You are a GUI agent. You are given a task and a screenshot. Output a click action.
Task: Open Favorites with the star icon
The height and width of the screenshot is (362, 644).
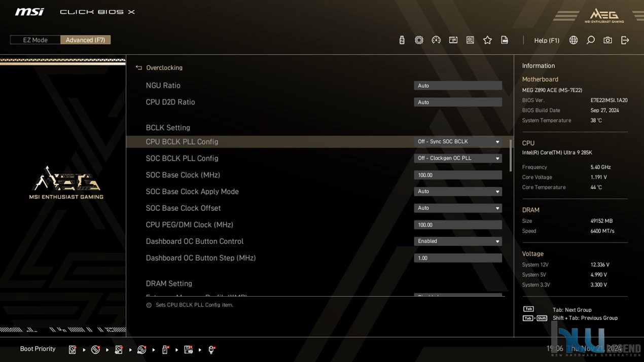[x=487, y=40]
